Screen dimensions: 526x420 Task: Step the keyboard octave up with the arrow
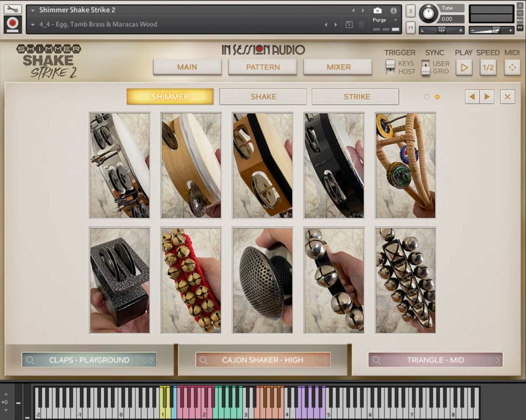pyautogui.click(x=5, y=393)
